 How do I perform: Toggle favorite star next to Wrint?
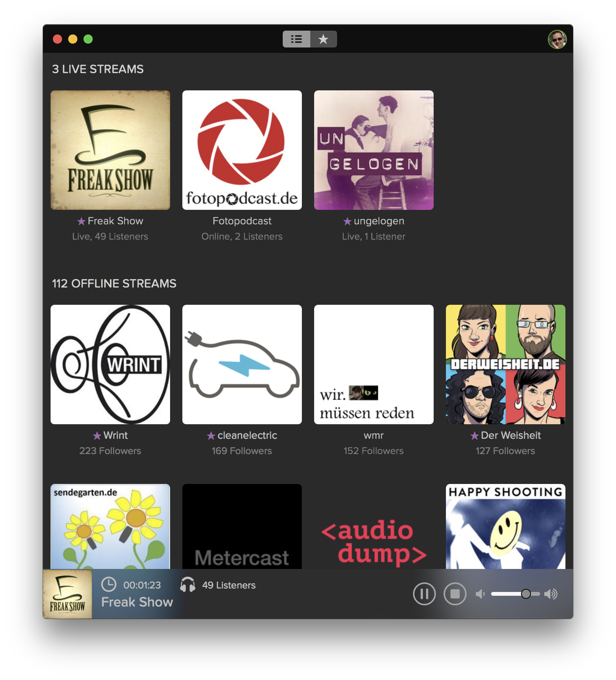pyautogui.click(x=97, y=436)
